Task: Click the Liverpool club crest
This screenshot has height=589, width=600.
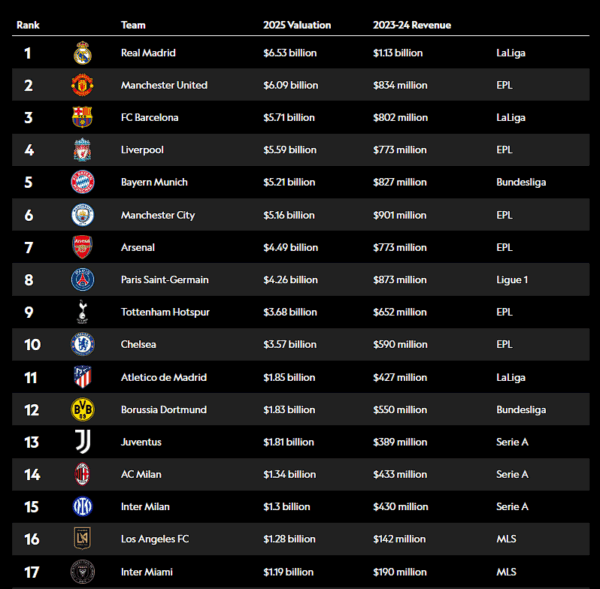Action: [82, 150]
